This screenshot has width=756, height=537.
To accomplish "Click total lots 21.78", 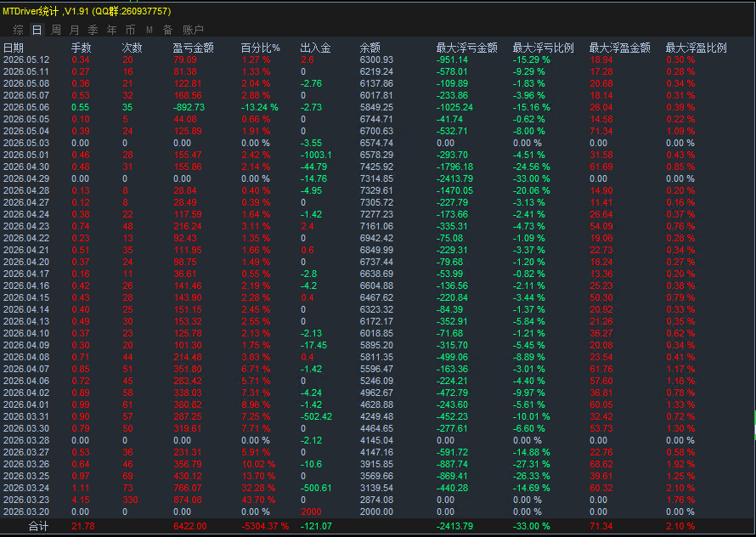I will (83, 527).
